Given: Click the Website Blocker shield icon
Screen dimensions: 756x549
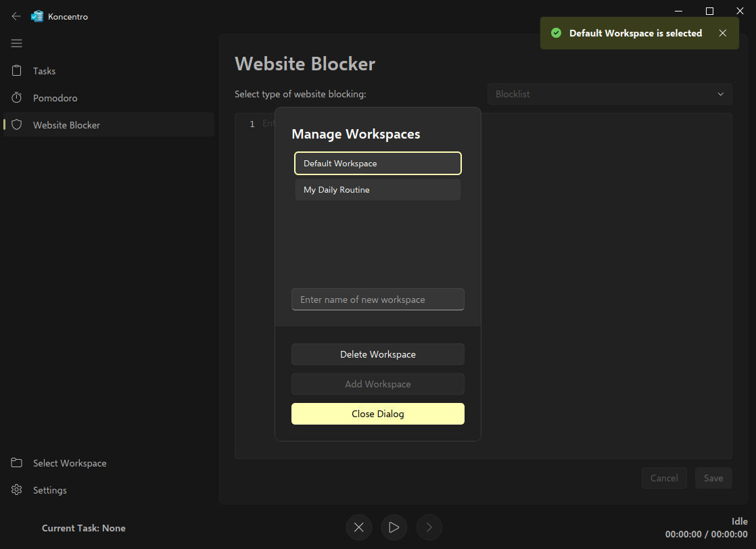Looking at the screenshot, I should point(17,125).
